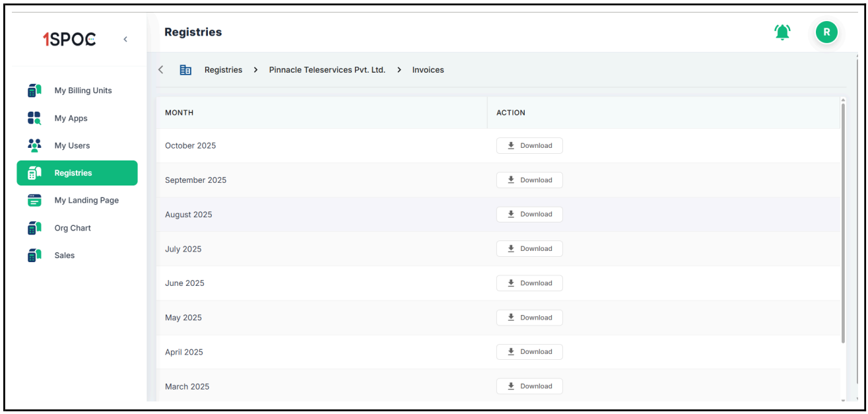Click the My Landing Page icon
The height and width of the screenshot is (414, 868).
34,200
